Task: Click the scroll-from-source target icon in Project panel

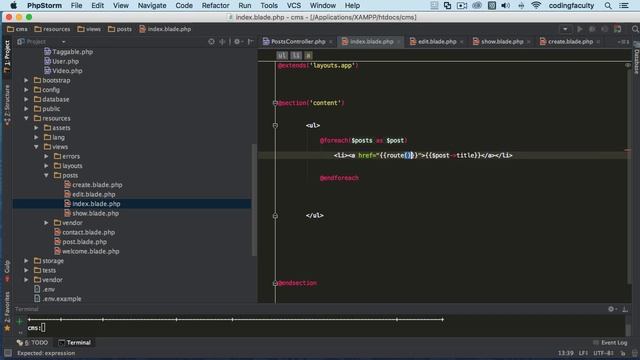Action: point(211,42)
